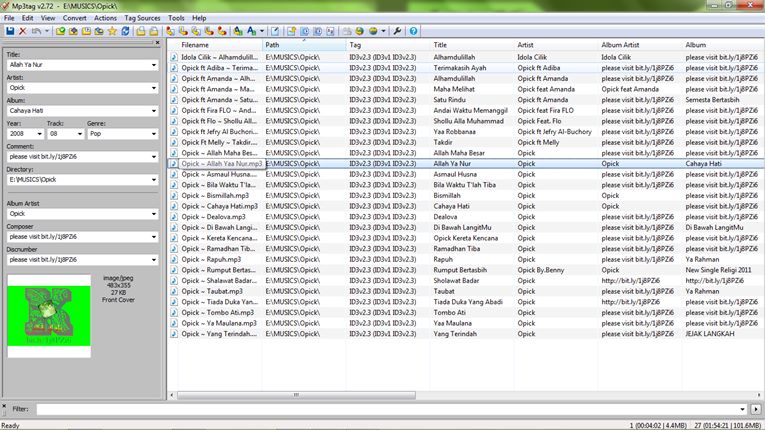Screen dimensions: 765x430
Task: Expand the Track number dropdown
Action: (80, 134)
